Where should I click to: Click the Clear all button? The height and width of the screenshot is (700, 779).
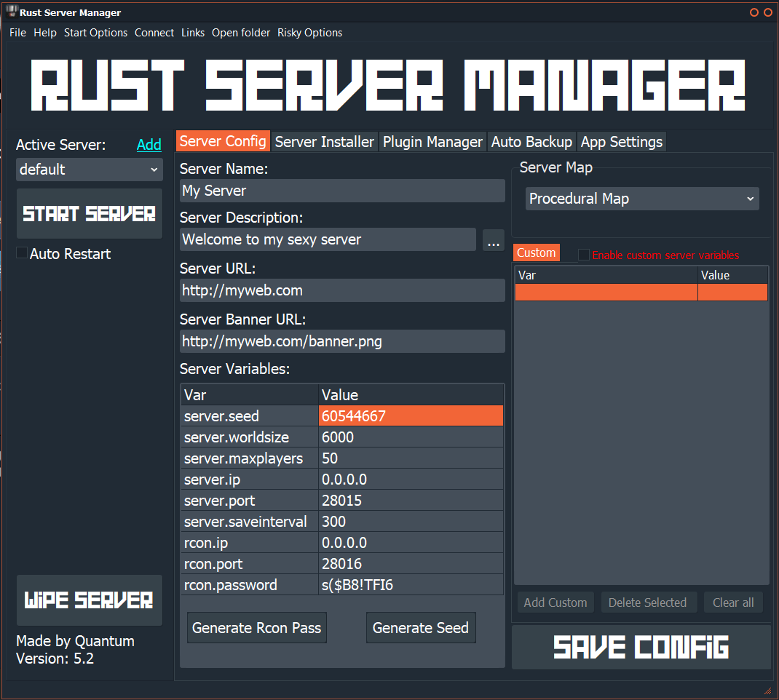[x=733, y=602]
